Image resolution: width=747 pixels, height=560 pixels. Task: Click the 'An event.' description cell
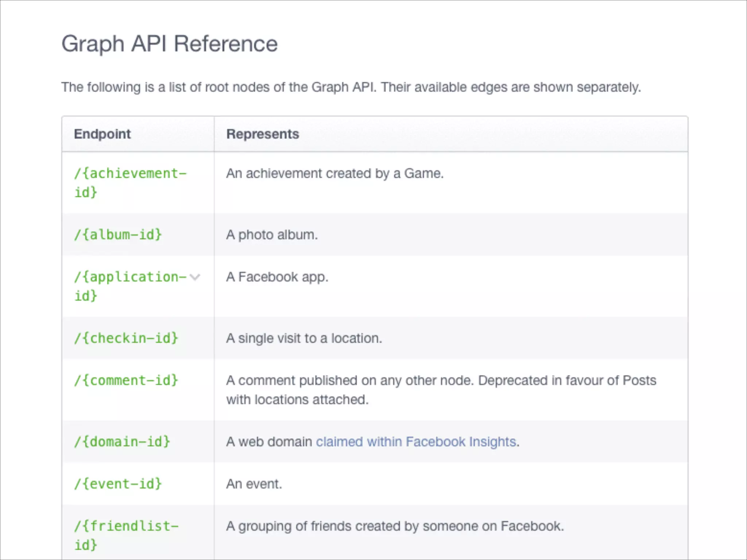coord(254,484)
